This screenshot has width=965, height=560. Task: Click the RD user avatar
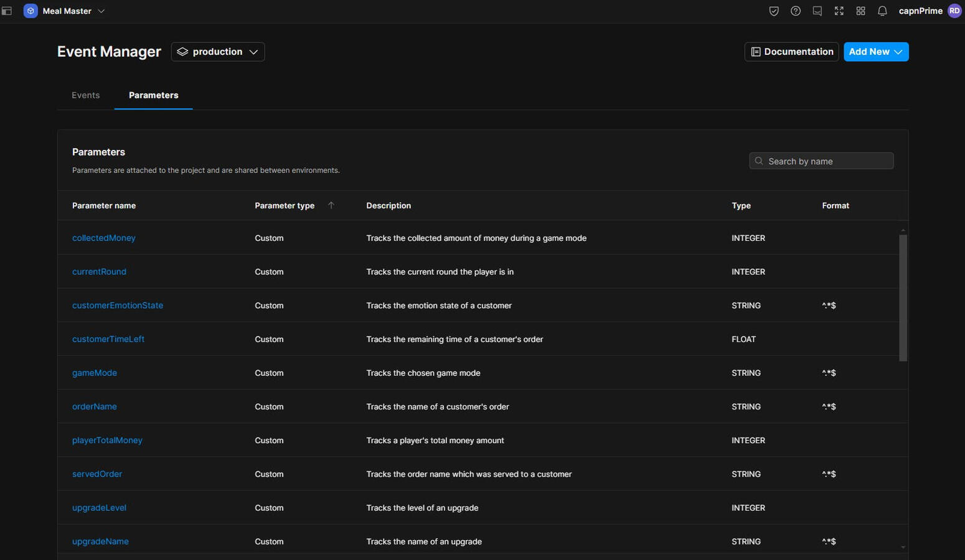tap(954, 11)
